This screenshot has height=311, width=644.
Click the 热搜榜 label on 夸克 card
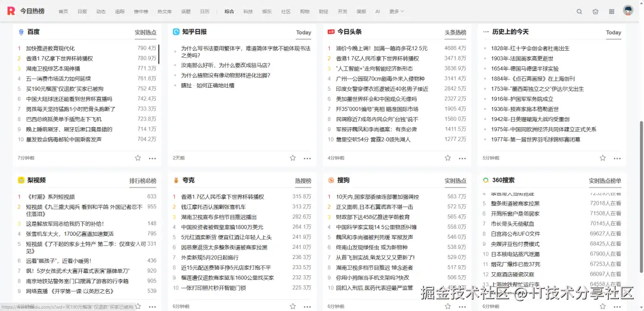(x=303, y=181)
